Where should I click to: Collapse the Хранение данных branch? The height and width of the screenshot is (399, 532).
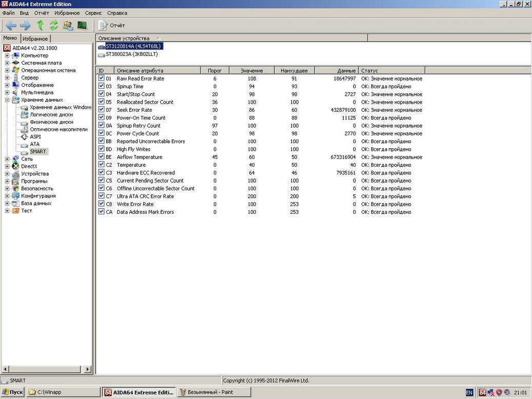click(7, 99)
